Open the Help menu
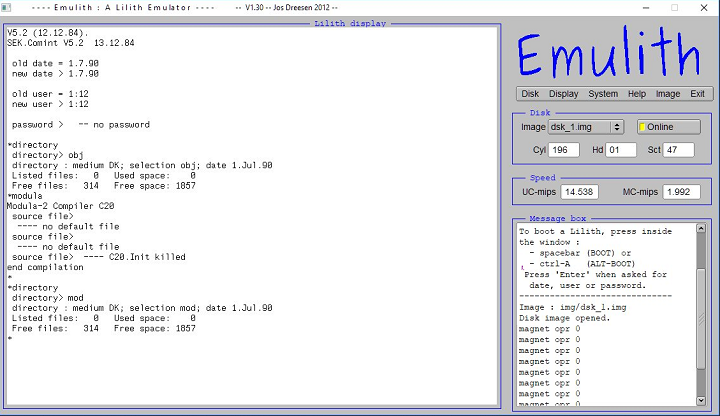Image resolution: width=720 pixels, height=416 pixels. click(x=636, y=94)
